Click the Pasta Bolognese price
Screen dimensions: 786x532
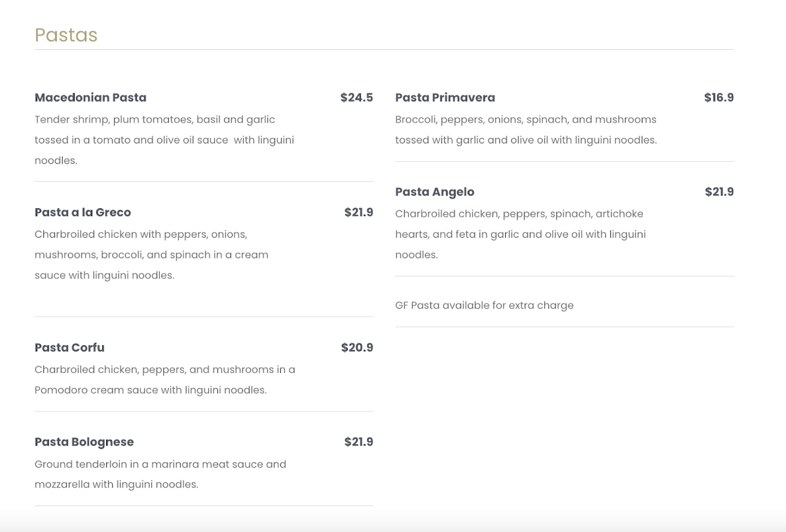click(358, 442)
